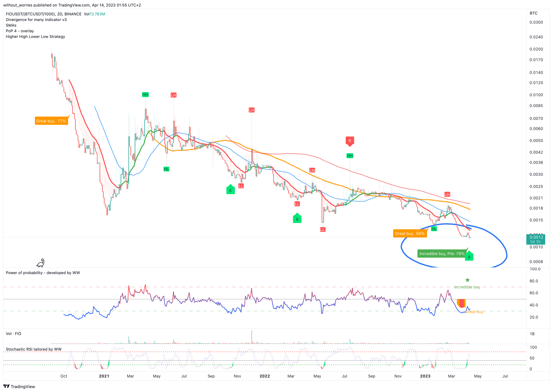Click the 'Great buy, 69%' orange label

pyautogui.click(x=410, y=233)
